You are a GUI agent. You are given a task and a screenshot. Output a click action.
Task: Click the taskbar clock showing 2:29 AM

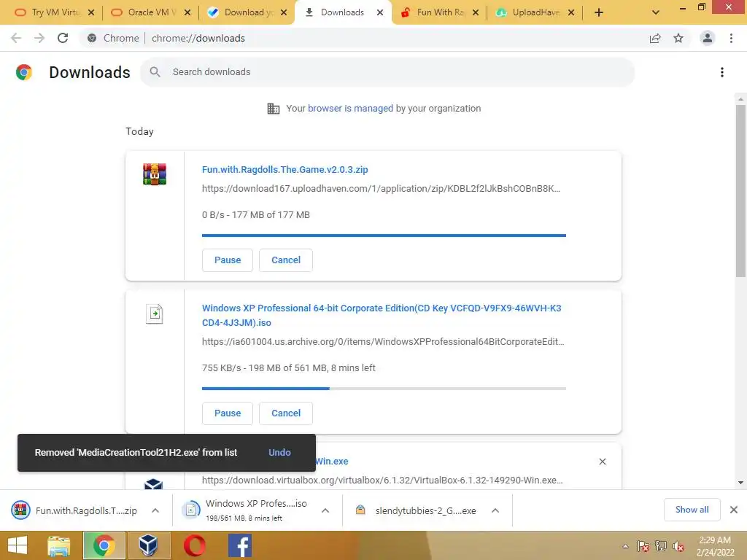point(715,546)
